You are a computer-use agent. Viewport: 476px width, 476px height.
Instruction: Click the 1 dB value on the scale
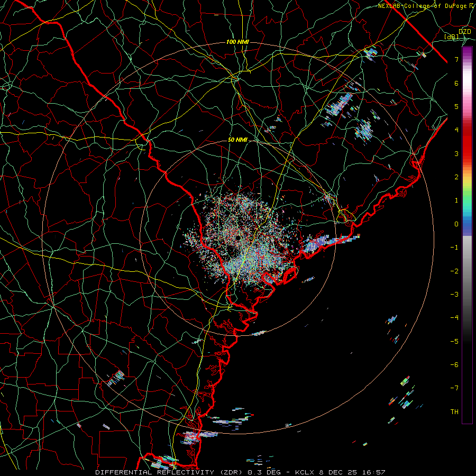click(x=456, y=200)
